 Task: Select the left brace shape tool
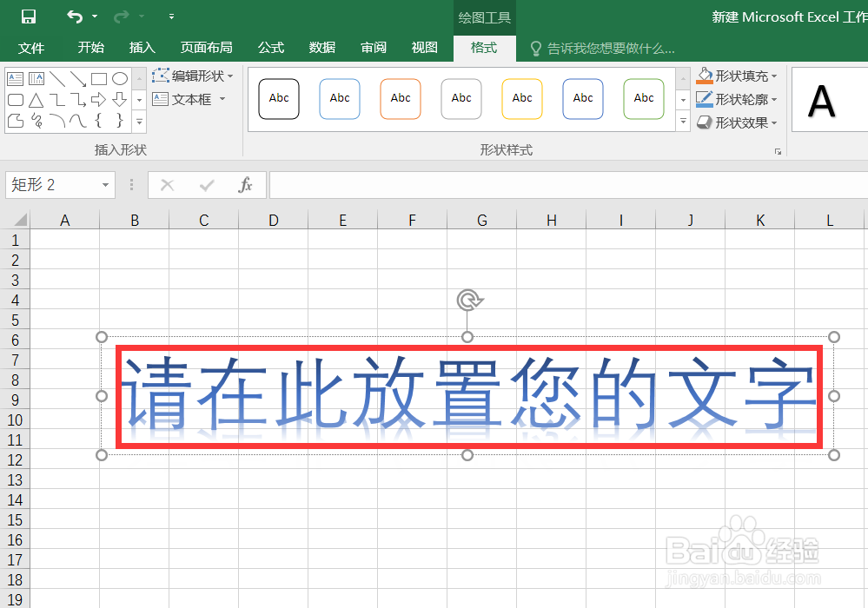[98, 122]
